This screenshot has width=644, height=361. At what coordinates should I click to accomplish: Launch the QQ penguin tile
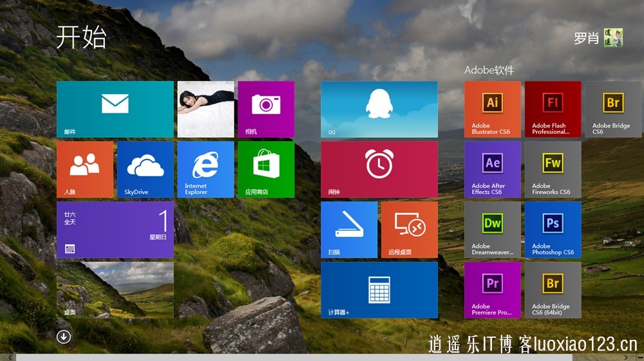click(x=379, y=109)
